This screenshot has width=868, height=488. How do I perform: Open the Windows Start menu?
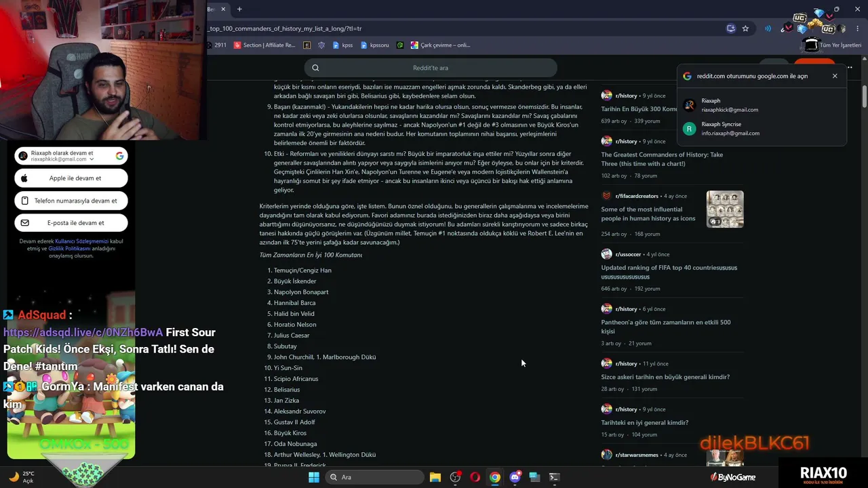[313, 477]
